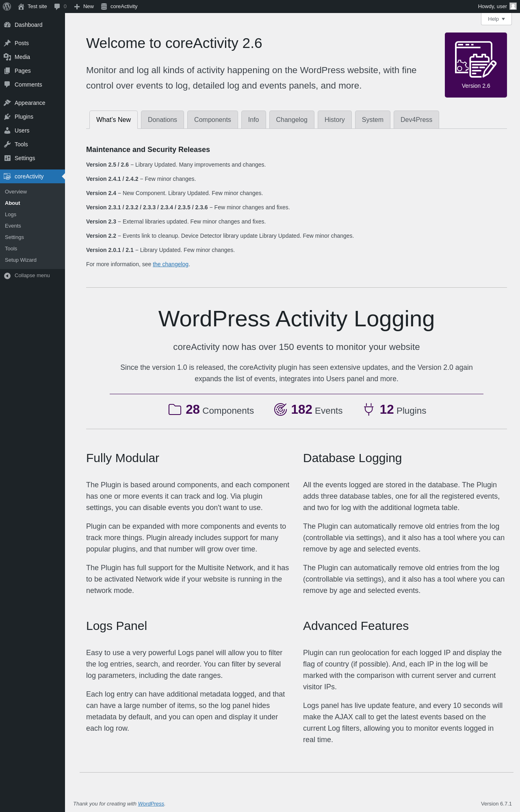The width and height of the screenshot is (520, 812).
Task: Go to the Media menu label
Action: coord(22,57)
